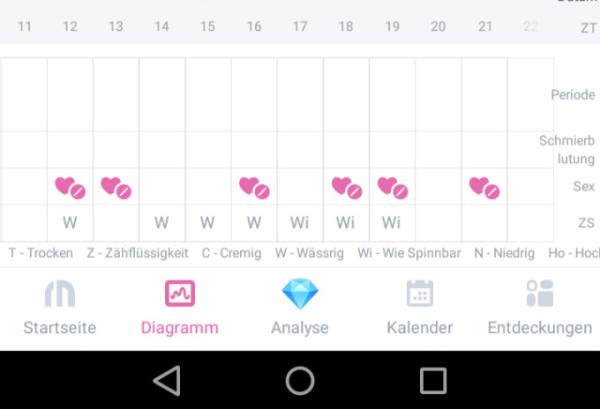Tap the Android home circle button
The width and height of the screenshot is (600, 409).
coord(300,381)
